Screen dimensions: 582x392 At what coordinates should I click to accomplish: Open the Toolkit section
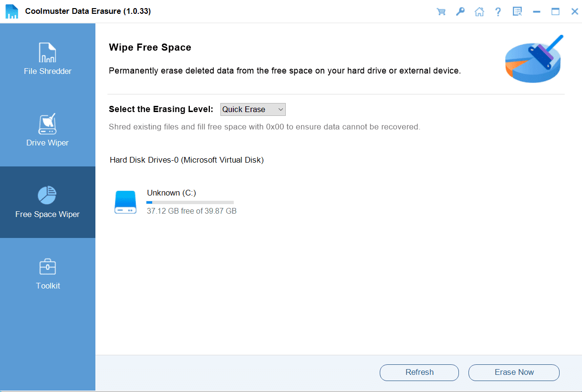[x=48, y=274]
